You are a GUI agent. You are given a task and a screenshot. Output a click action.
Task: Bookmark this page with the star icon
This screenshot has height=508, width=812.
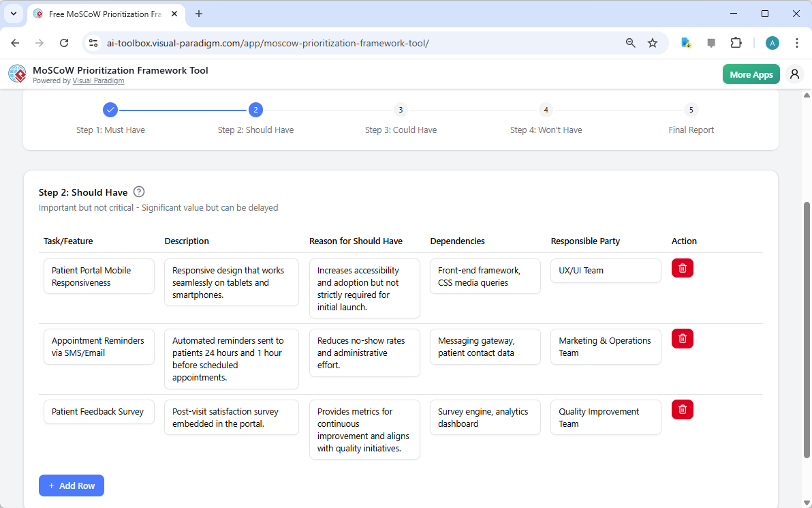(653, 42)
